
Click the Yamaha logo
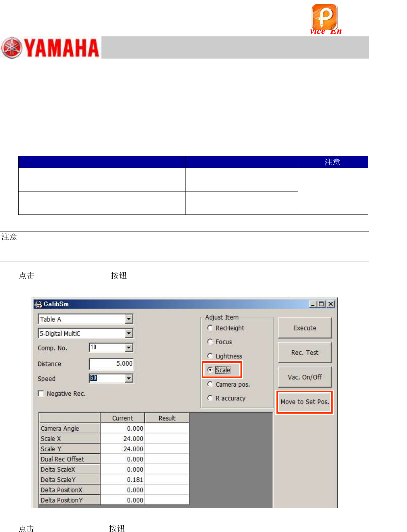coord(50,48)
